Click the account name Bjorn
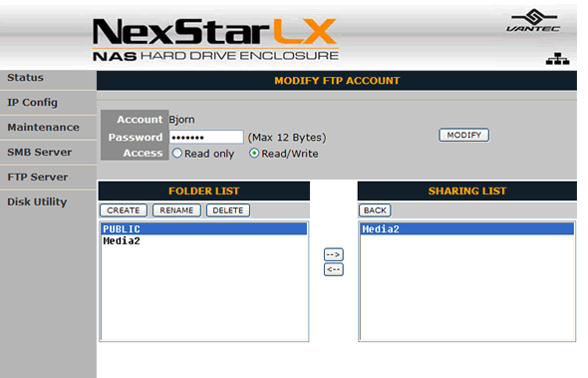Viewport: 588px width, 378px height. (181, 120)
